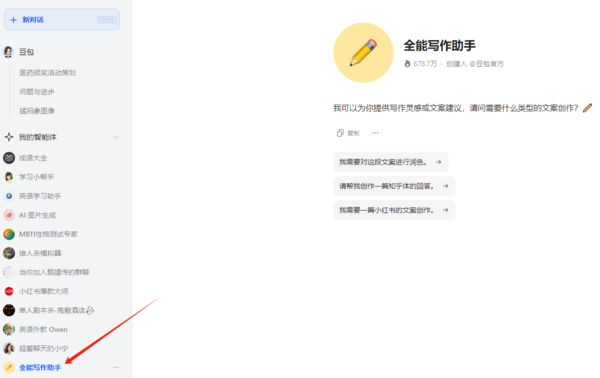Viewport: 600px width, 378px height.
Task: Select 猛犸象图像 chat history item
Action: (37, 111)
